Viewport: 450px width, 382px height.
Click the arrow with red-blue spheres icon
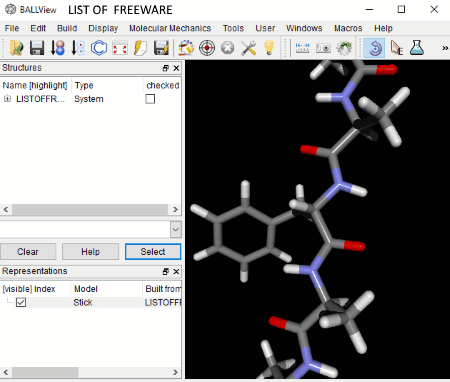click(57, 48)
